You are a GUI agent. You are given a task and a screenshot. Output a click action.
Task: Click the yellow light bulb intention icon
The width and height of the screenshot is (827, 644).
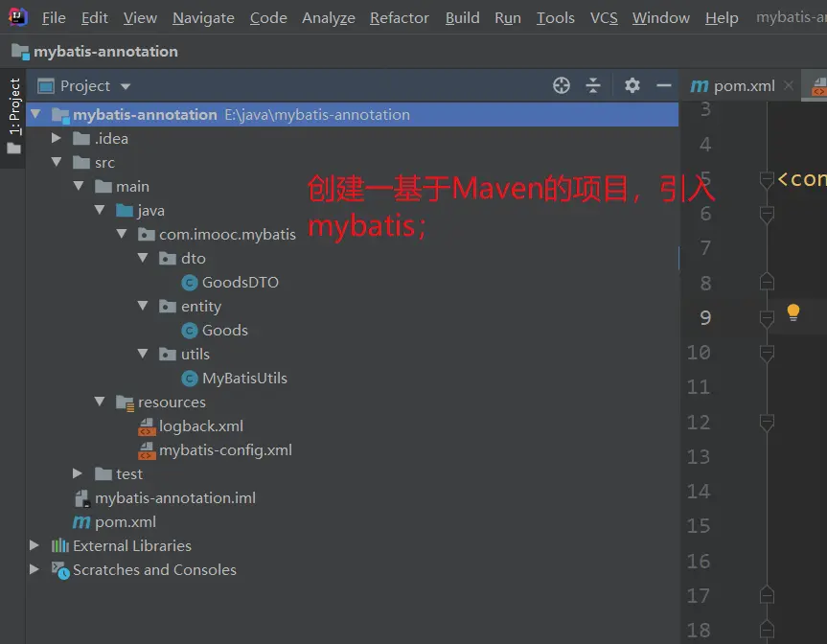(x=793, y=312)
